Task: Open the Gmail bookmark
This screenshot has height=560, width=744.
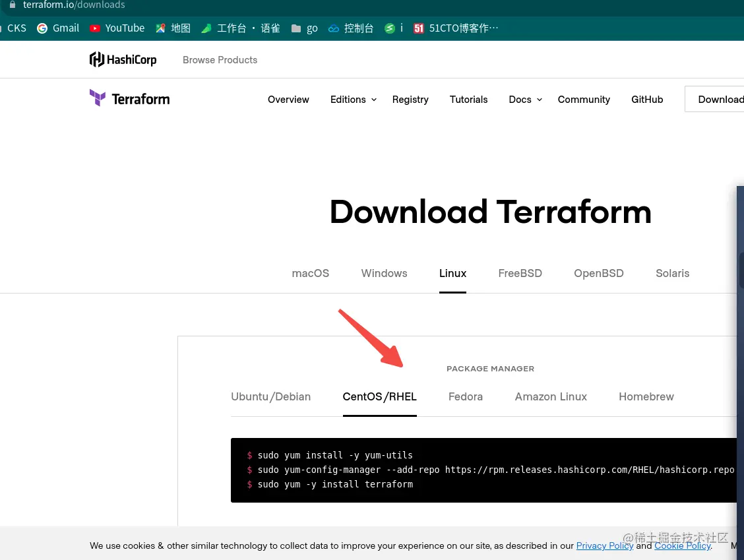Action: tap(58, 28)
